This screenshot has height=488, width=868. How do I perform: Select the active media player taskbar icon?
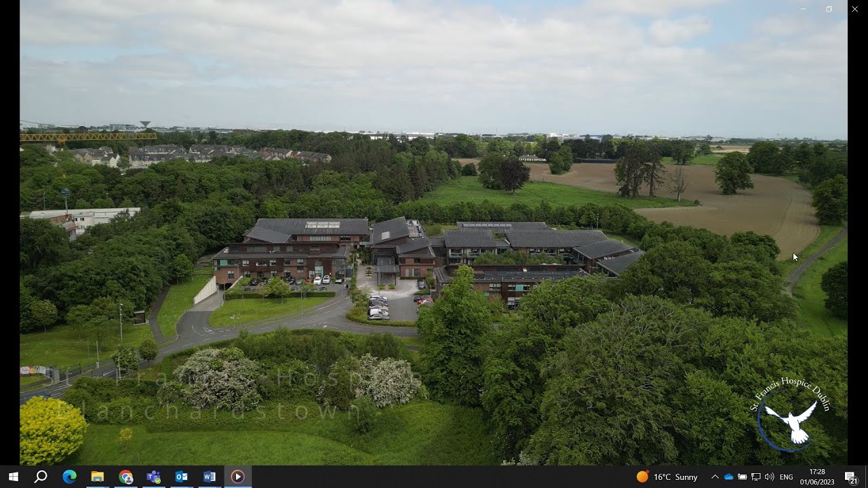coord(237,476)
